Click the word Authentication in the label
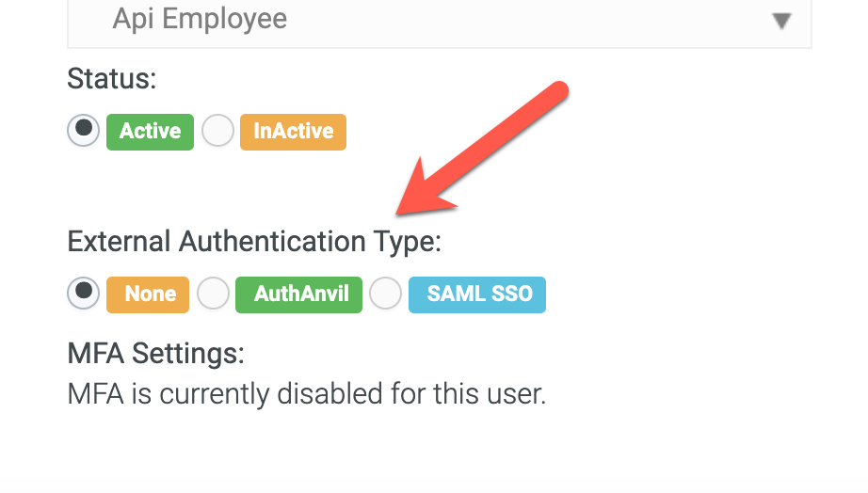The width and height of the screenshot is (868, 493). (272, 241)
